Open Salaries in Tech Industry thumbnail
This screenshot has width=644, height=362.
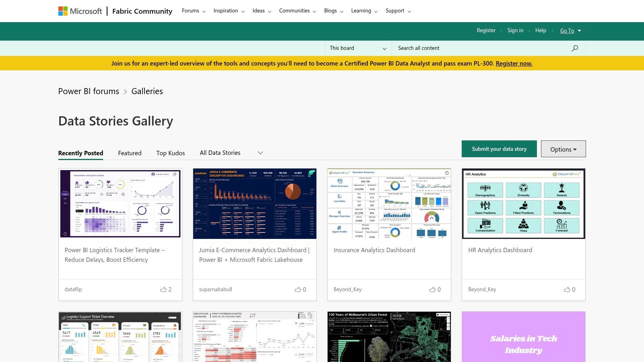click(524, 337)
